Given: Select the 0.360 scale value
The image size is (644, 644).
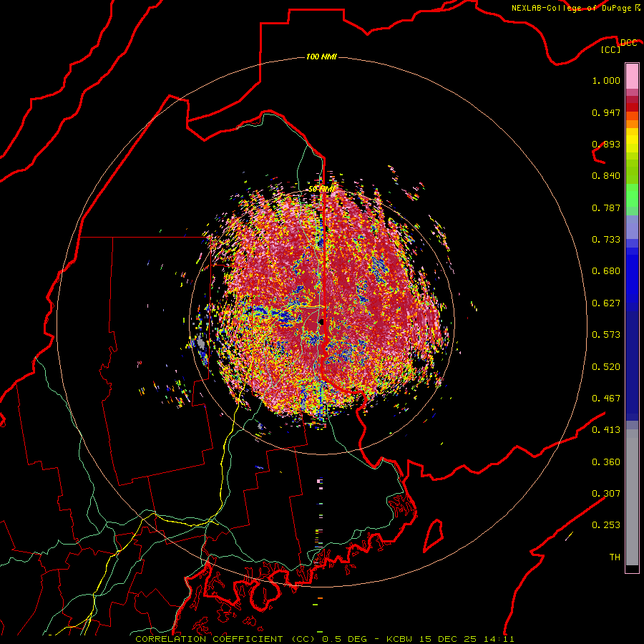Looking at the screenshot, I should (606, 462).
